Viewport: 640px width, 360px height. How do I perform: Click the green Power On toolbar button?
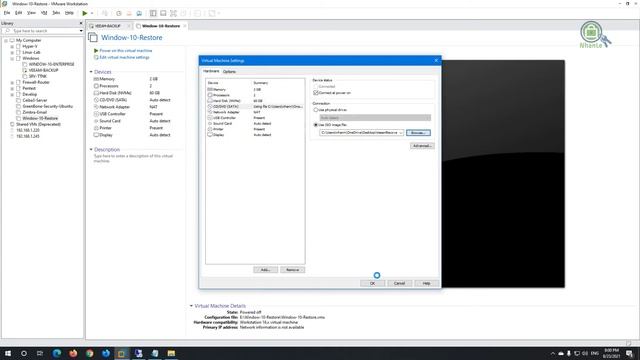pos(84,13)
